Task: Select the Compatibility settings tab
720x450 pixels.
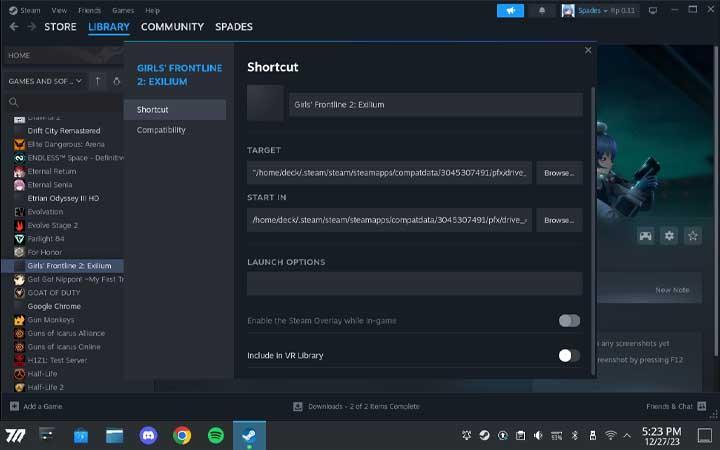Action: coord(174,130)
